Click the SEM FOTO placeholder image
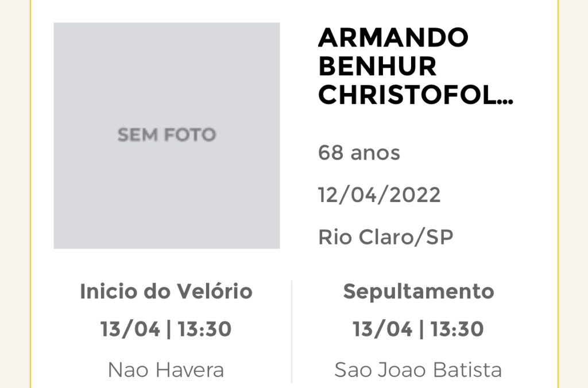 point(167,135)
